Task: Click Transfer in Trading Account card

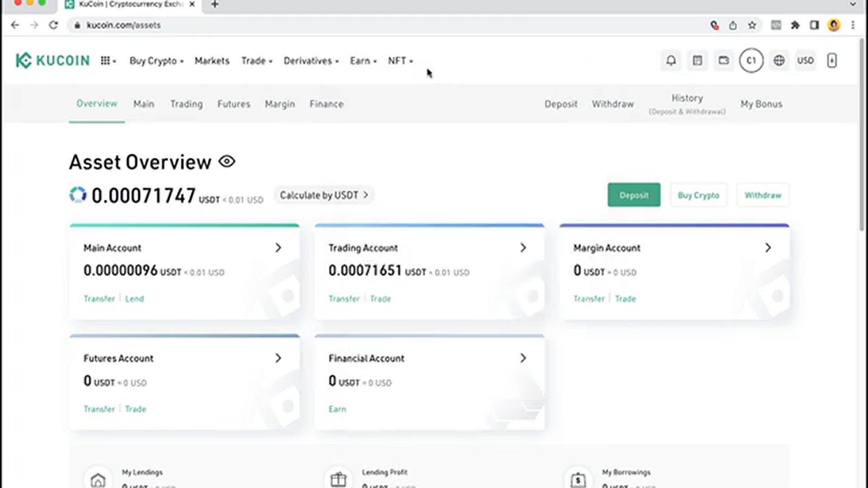Action: coord(344,299)
